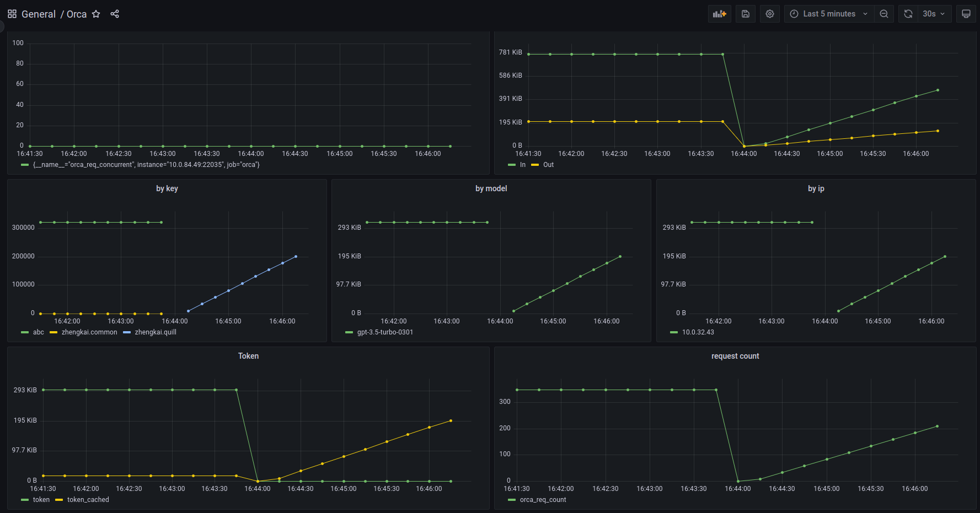This screenshot has width=980, height=513.
Task: Refresh the dashboard manually
Action: pyautogui.click(x=908, y=13)
